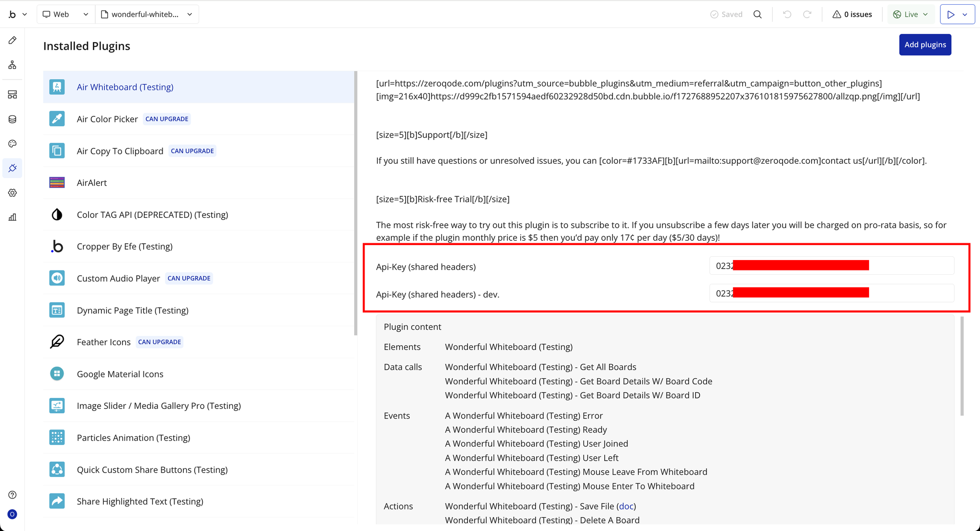This screenshot has width=980, height=531.
Task: Click the undo arrow icon
Action: coord(787,14)
